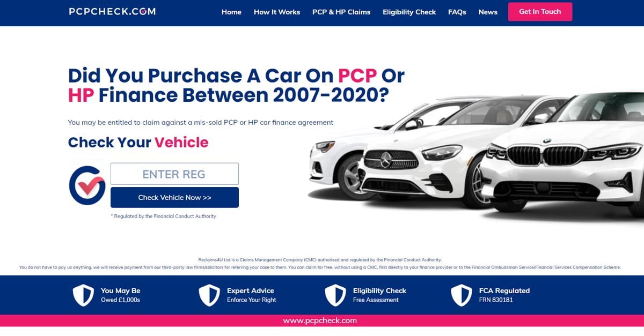This screenshot has width=644, height=336.
Task: Click the PCPCHECK.COM logo
Action: (112, 11)
